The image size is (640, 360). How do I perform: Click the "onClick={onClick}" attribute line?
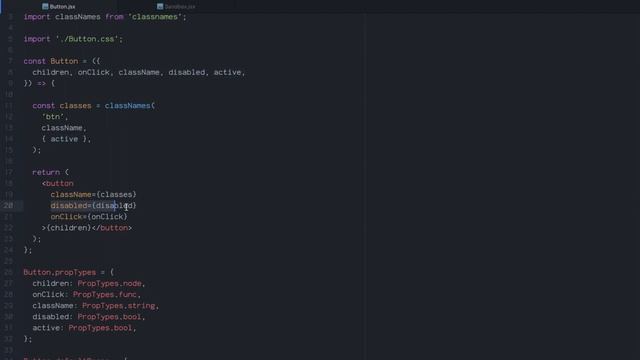(x=89, y=216)
